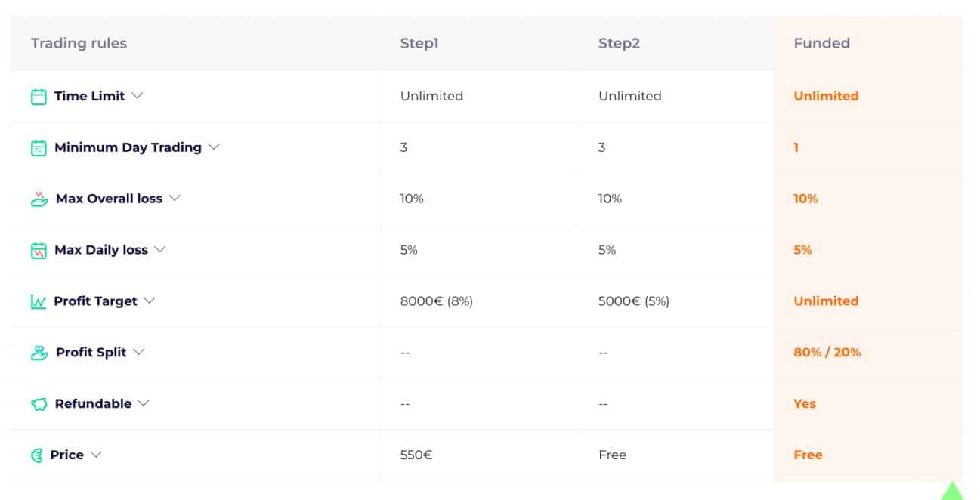Expand the Profit Split chevron
Viewport: 980px width, 500px height.
pos(138,352)
